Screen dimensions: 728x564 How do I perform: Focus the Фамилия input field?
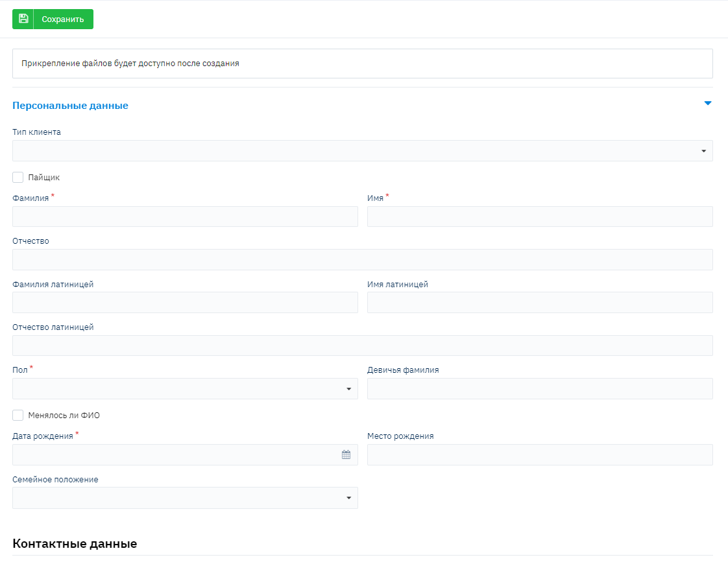[185, 217]
